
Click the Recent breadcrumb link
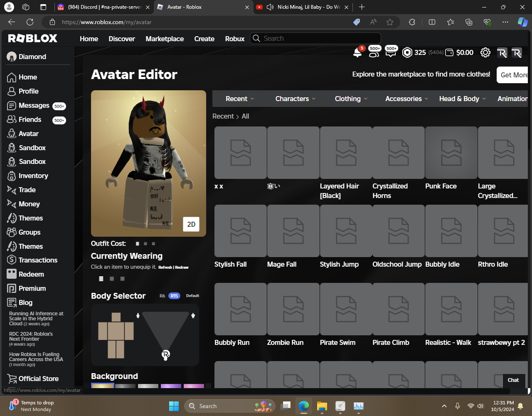[x=223, y=116]
